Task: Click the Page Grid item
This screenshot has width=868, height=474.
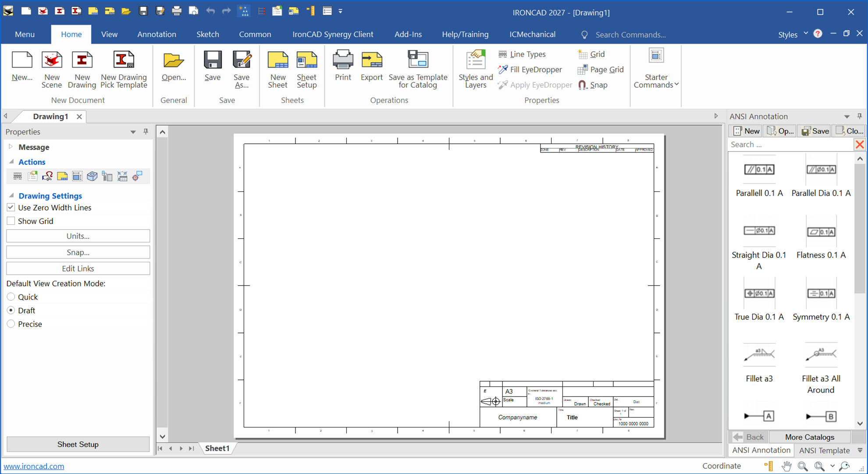Action: point(601,69)
